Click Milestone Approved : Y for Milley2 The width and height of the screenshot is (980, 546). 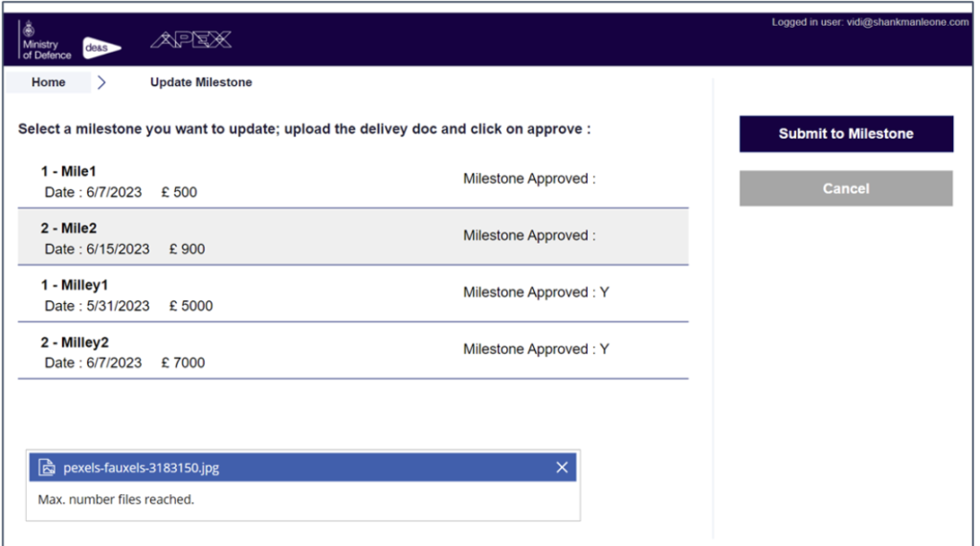pyautogui.click(x=536, y=349)
